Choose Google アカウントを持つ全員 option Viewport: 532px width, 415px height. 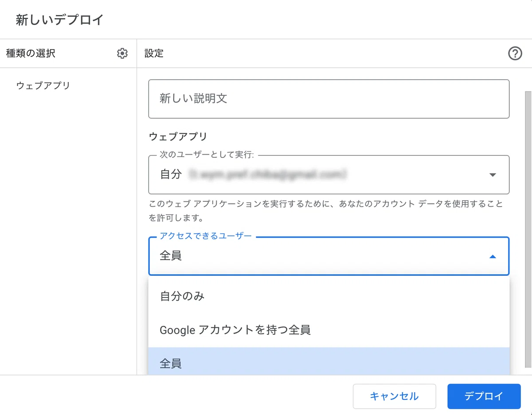329,330
